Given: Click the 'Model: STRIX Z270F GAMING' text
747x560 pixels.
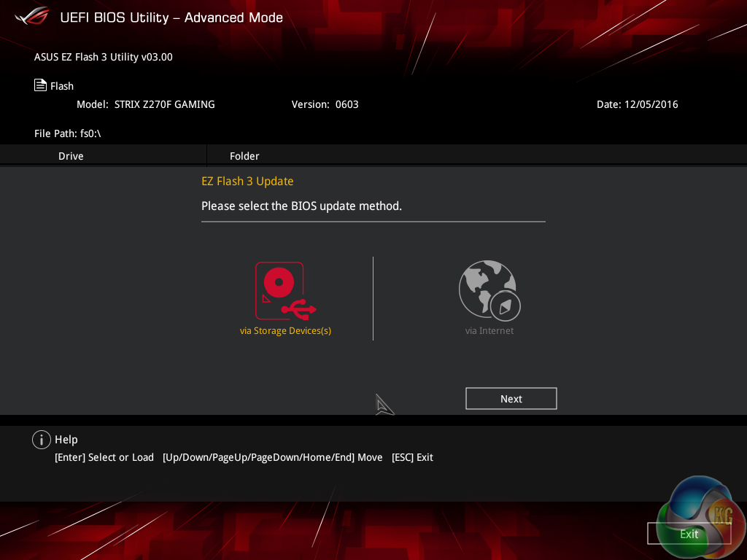Looking at the screenshot, I should click(146, 104).
